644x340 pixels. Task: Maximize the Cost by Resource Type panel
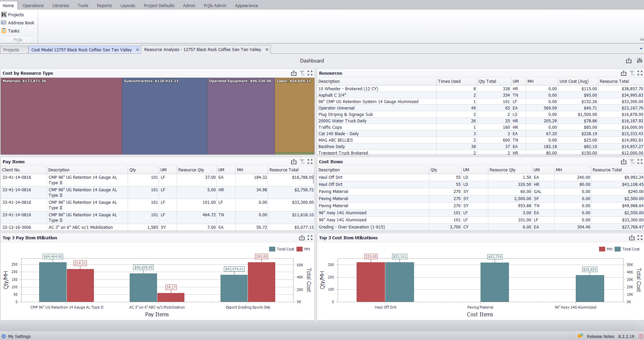point(310,73)
